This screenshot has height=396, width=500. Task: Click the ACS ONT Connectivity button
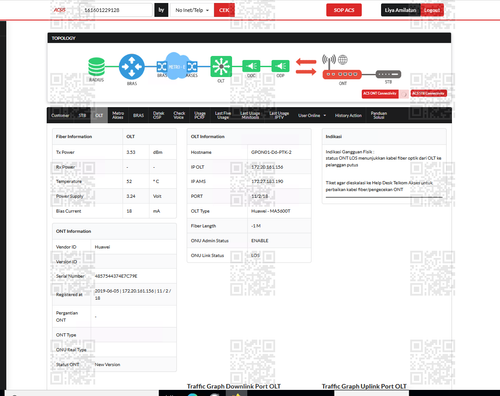(380, 94)
